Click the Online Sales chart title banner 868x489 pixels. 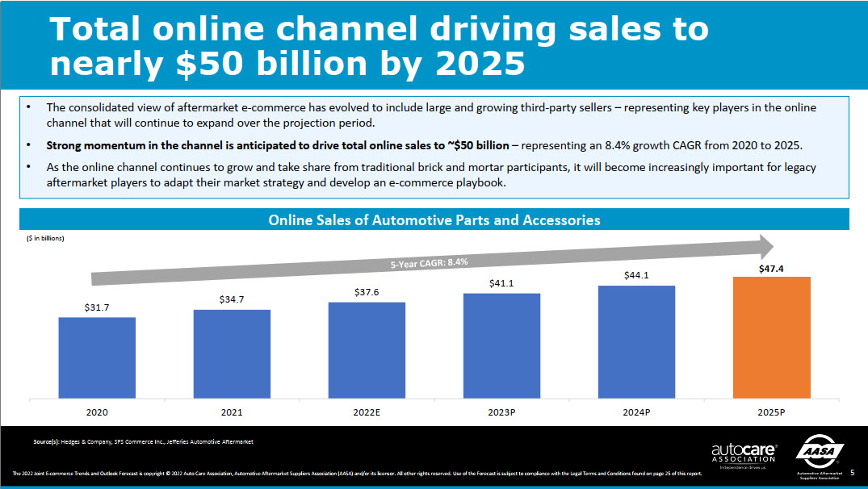434,219
